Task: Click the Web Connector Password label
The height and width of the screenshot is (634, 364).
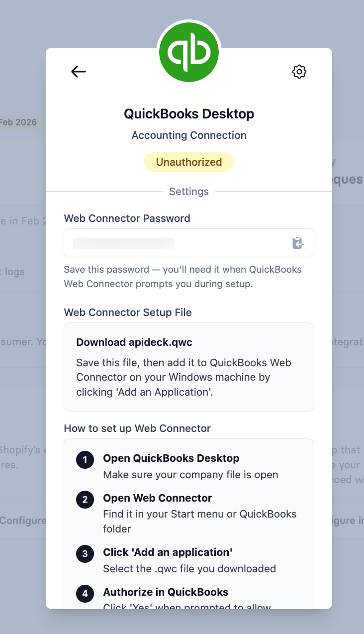Action: point(127,218)
